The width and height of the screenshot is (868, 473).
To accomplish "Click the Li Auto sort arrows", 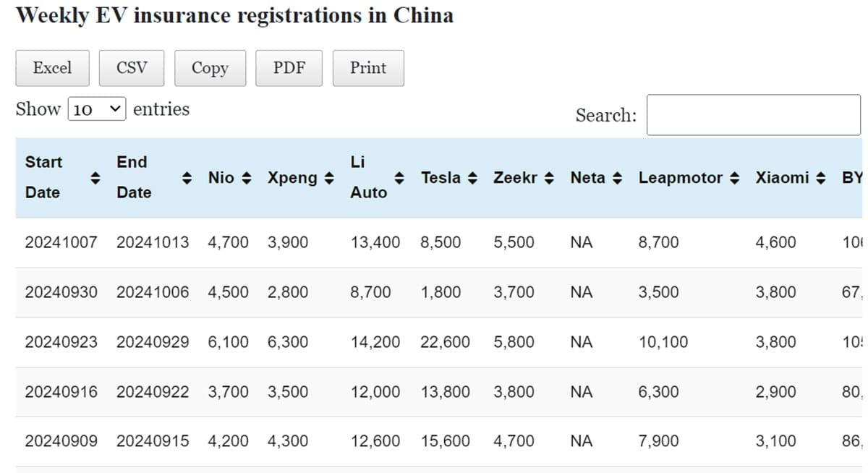I will pyautogui.click(x=399, y=178).
